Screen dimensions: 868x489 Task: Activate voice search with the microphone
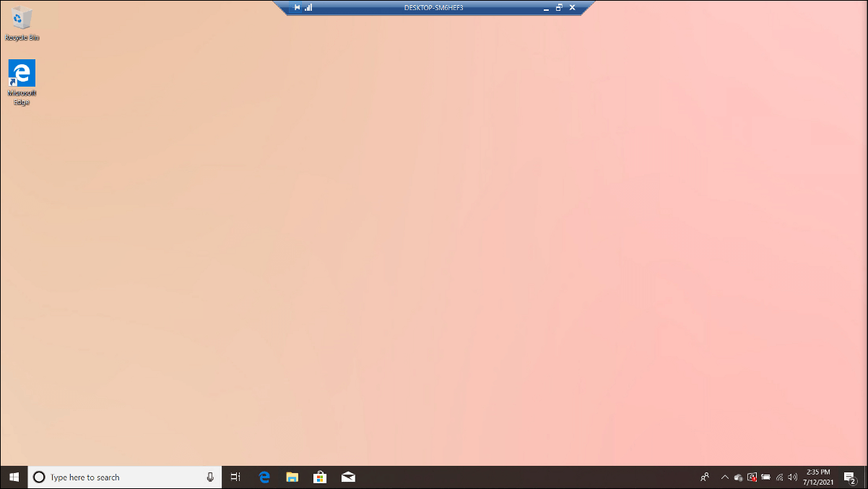[x=209, y=477]
